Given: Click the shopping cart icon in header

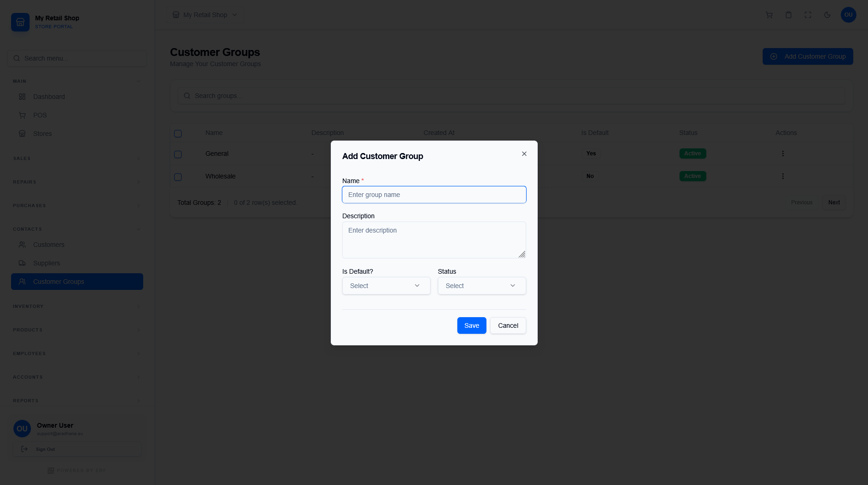Looking at the screenshot, I should (769, 15).
